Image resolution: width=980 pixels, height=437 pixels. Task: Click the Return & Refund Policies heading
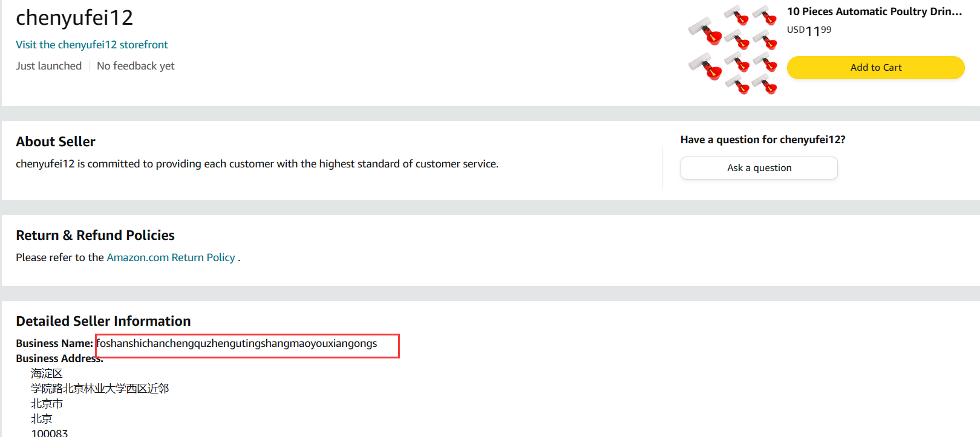pos(95,235)
